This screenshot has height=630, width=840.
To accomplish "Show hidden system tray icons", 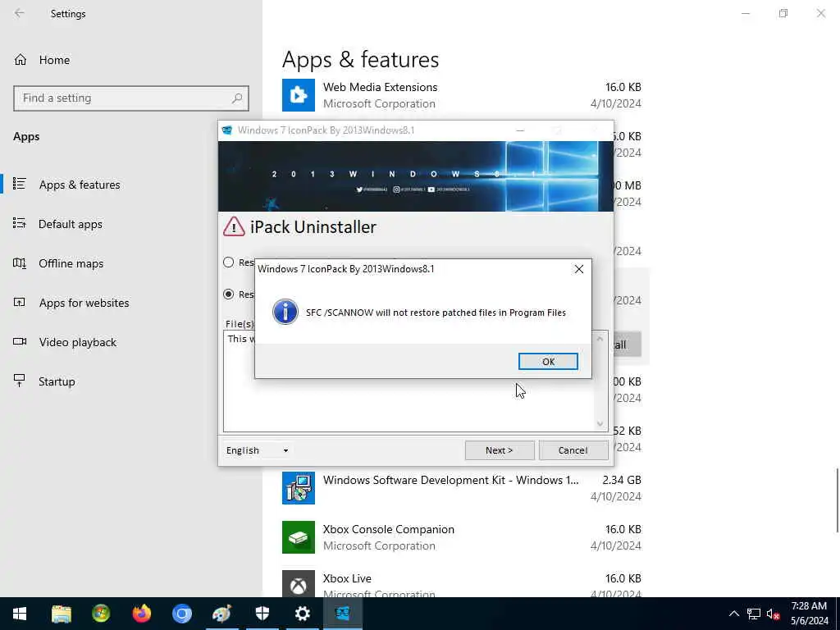I will coord(734,614).
